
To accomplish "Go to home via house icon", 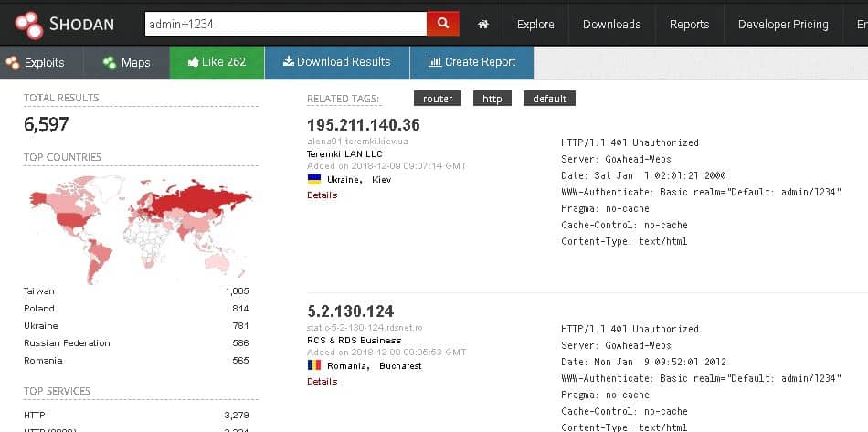I will 483,25.
